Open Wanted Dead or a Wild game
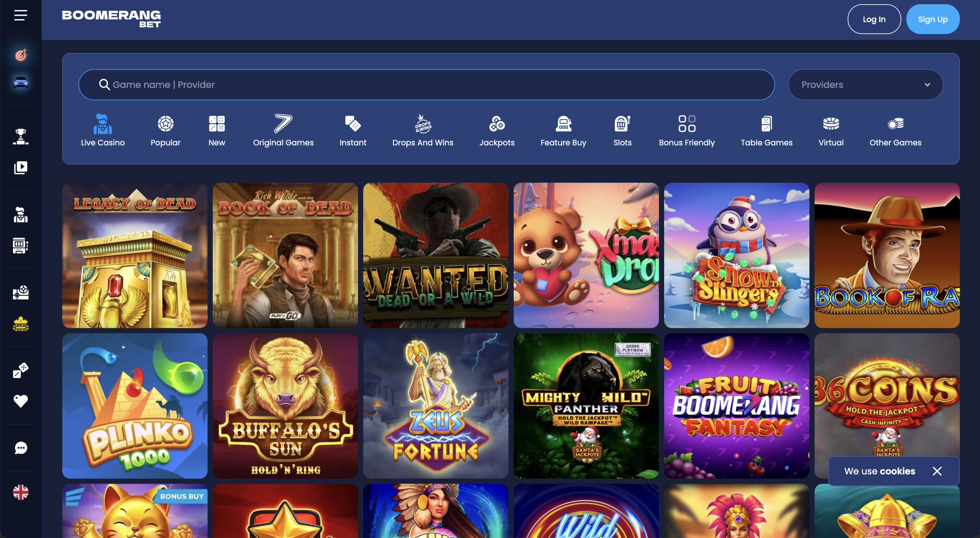 [x=436, y=255]
